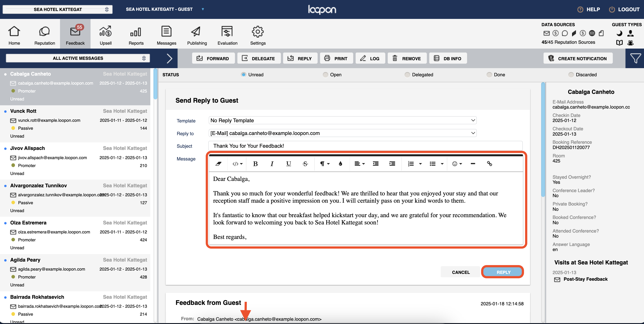Open the Publishing section
The width and height of the screenshot is (644, 324).
point(197,36)
